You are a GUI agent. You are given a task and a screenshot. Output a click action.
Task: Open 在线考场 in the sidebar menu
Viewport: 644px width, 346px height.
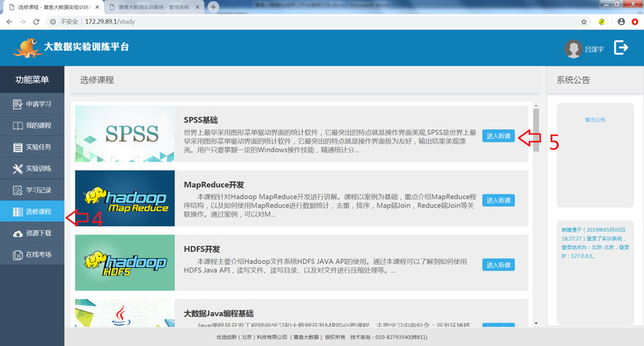coord(32,254)
